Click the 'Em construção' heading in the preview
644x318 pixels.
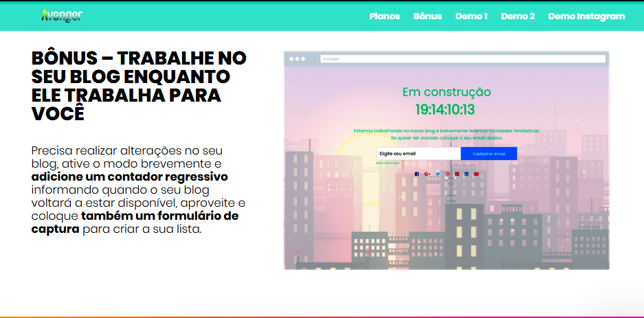(x=446, y=92)
